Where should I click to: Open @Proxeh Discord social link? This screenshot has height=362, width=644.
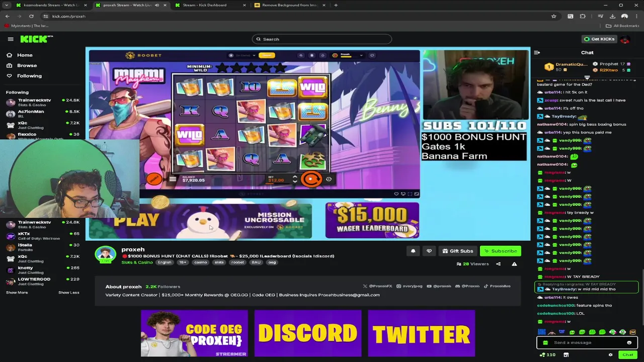467,286
